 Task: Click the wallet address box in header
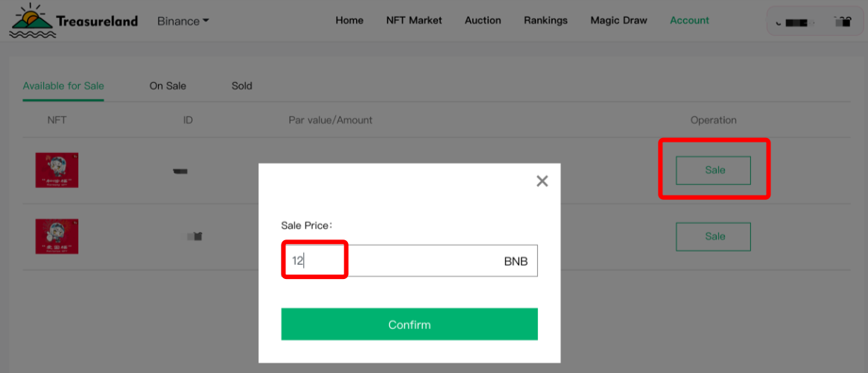(814, 22)
